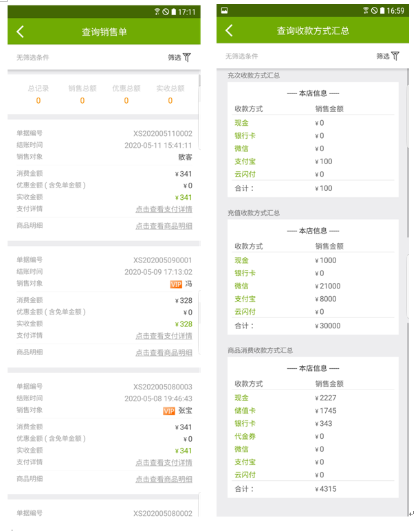Tap 查询销售单 title
The image size is (420, 531).
pyautogui.click(x=104, y=32)
